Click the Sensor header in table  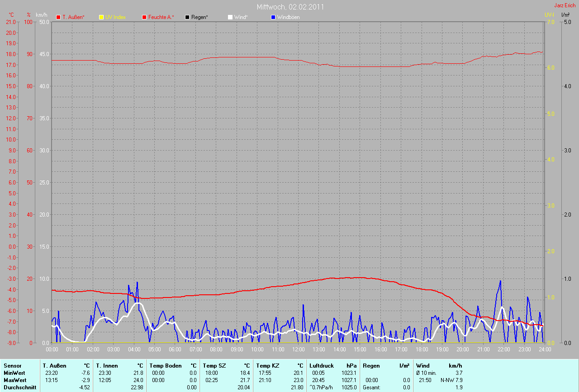point(12,365)
